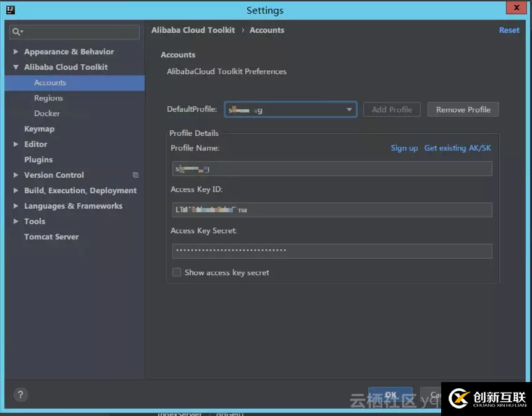Viewport: 532px width, 416px height.
Task: Click the help question mark icon
Action: point(20,394)
